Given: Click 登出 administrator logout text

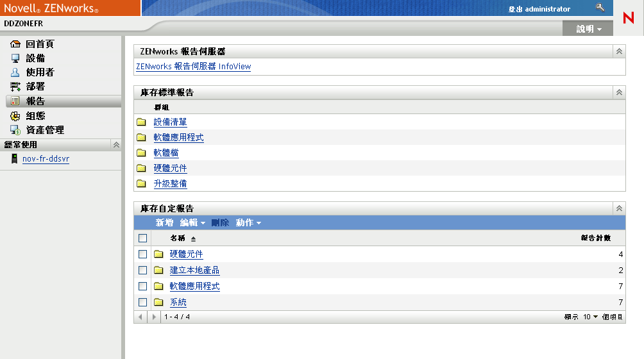Looking at the screenshot, I should click(x=539, y=9).
